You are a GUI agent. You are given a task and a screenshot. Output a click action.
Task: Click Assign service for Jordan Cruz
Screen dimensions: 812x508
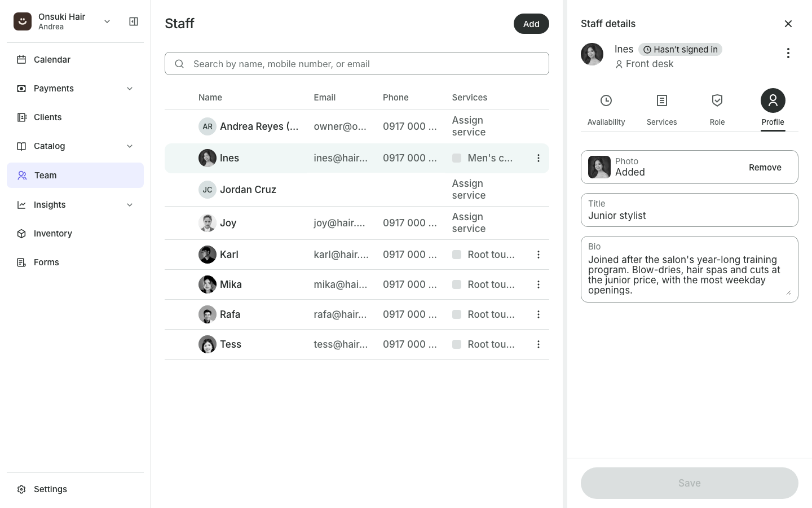tap(469, 190)
